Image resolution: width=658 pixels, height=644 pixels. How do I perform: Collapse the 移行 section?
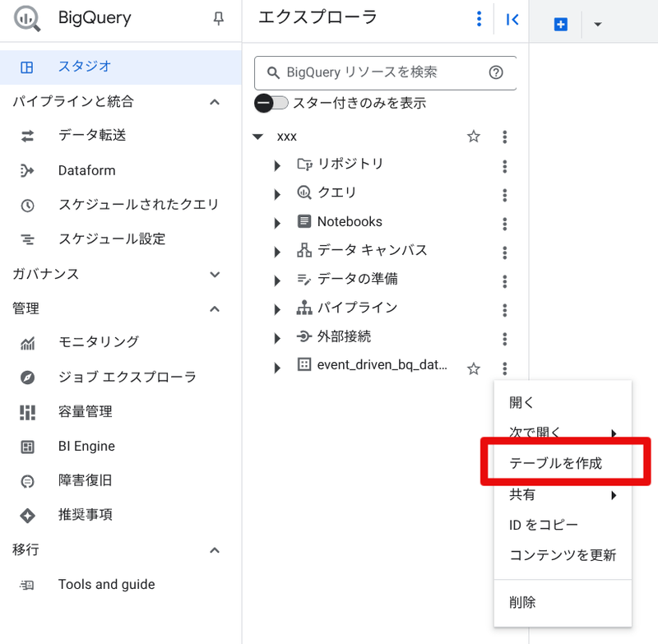pos(215,550)
